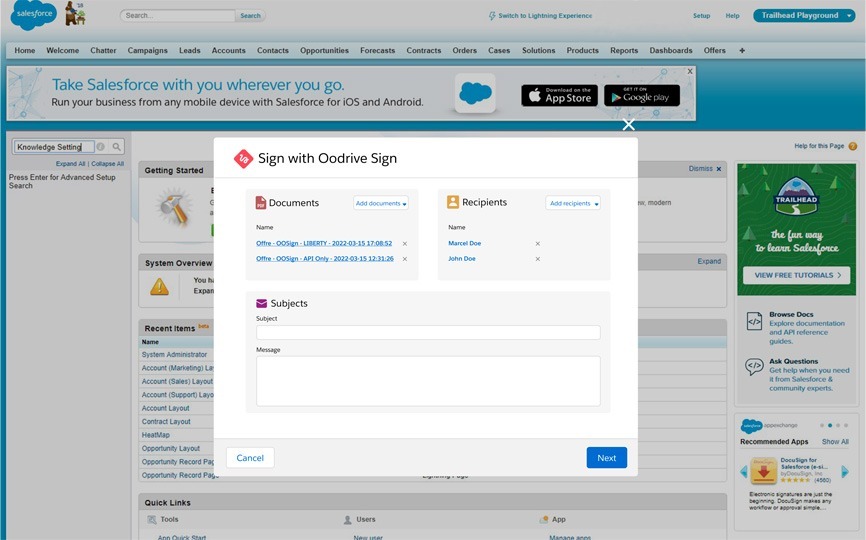Focus the global Search box

[x=178, y=15]
